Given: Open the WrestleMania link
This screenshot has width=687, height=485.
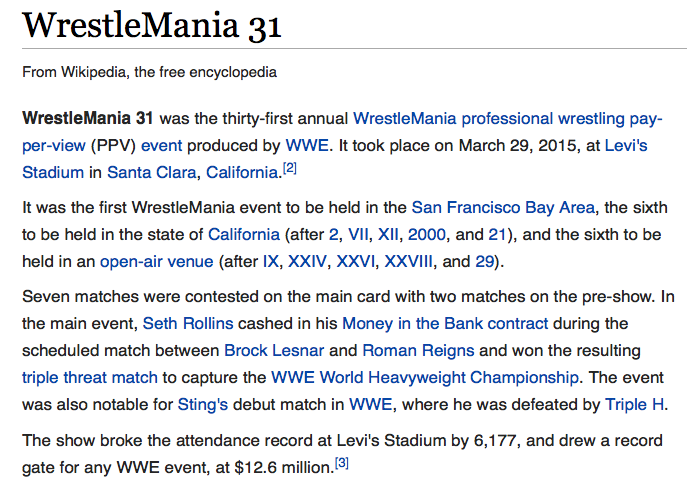Looking at the screenshot, I should click(x=401, y=118).
